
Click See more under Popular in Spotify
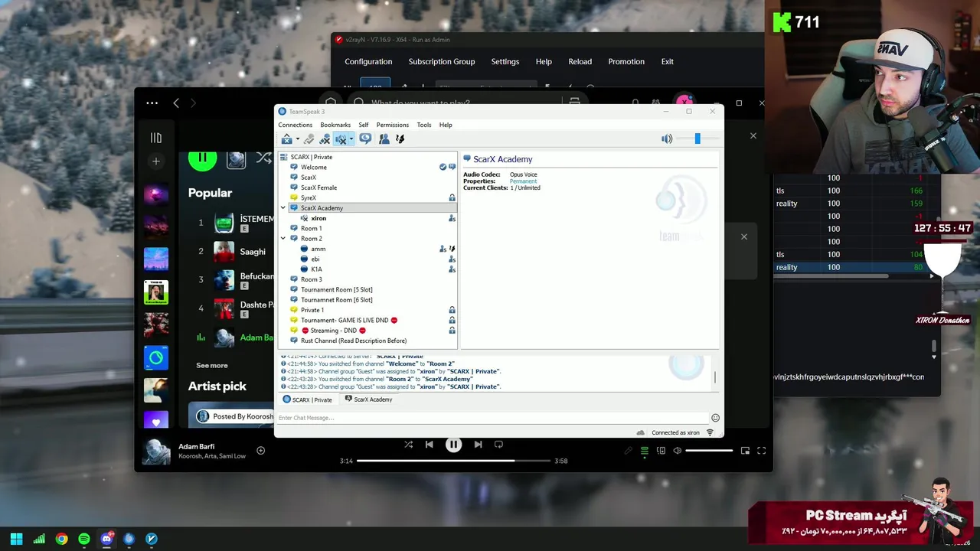click(212, 366)
